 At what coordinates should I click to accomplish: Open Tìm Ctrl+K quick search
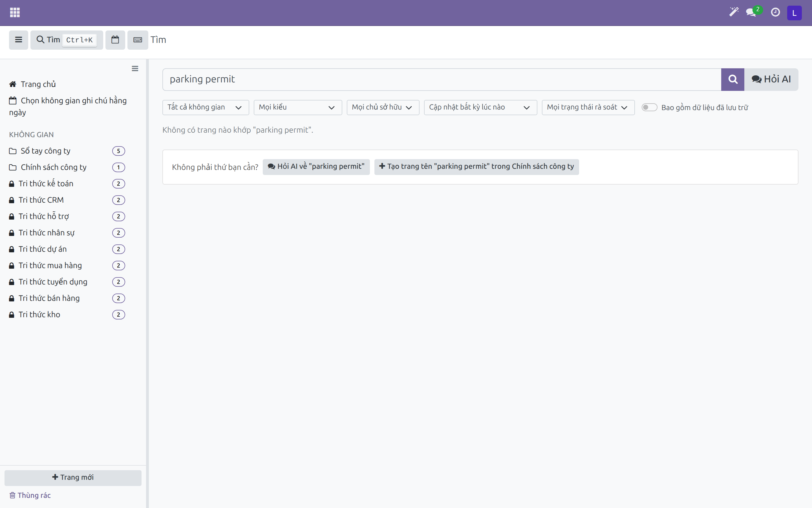(67, 40)
